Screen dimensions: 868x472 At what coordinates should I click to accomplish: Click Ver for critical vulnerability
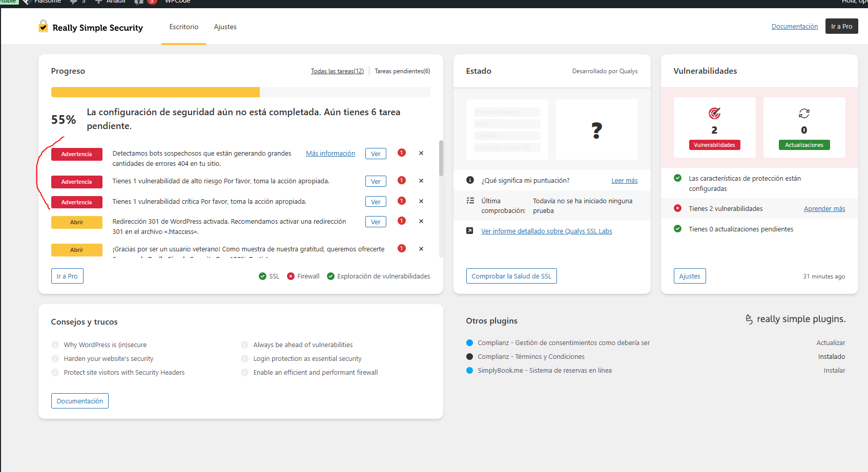tap(376, 202)
